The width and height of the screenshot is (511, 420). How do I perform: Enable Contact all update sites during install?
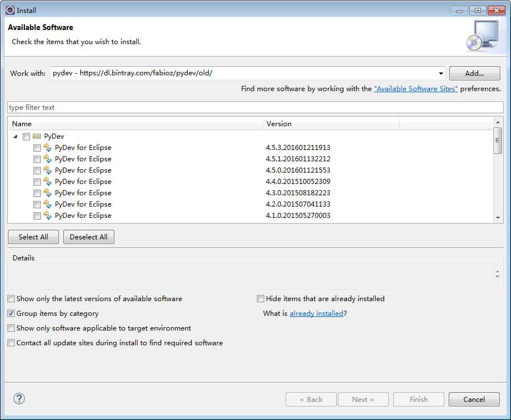11,342
